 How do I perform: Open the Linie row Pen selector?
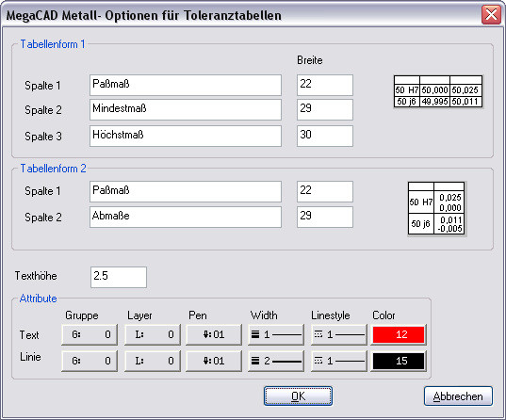(x=214, y=361)
